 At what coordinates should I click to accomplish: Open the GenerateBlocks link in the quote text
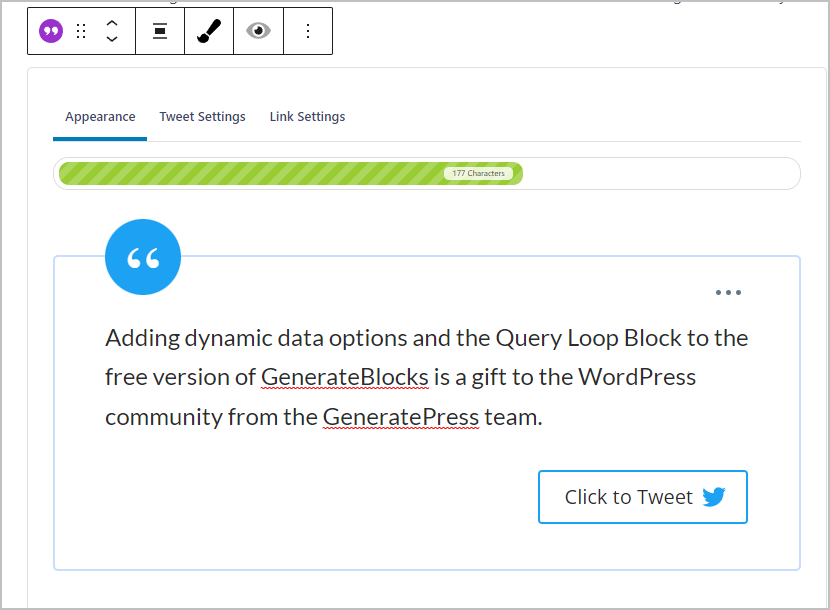click(x=344, y=377)
